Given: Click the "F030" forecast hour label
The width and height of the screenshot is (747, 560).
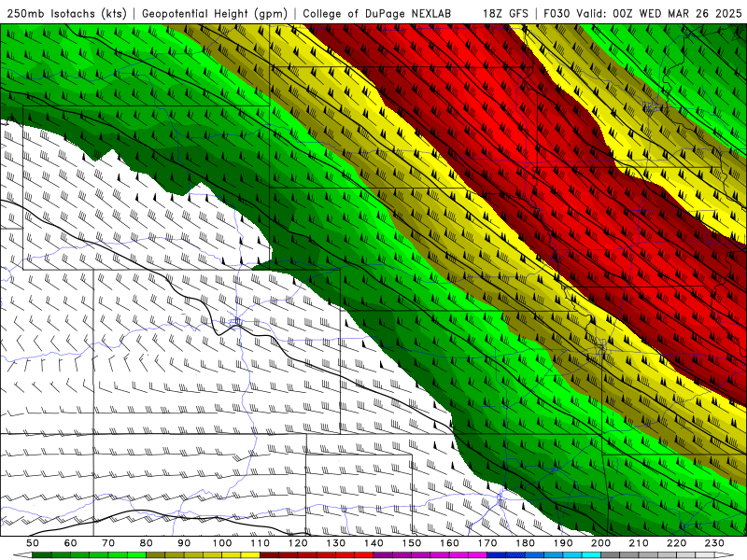Looking at the screenshot, I should [557, 14].
